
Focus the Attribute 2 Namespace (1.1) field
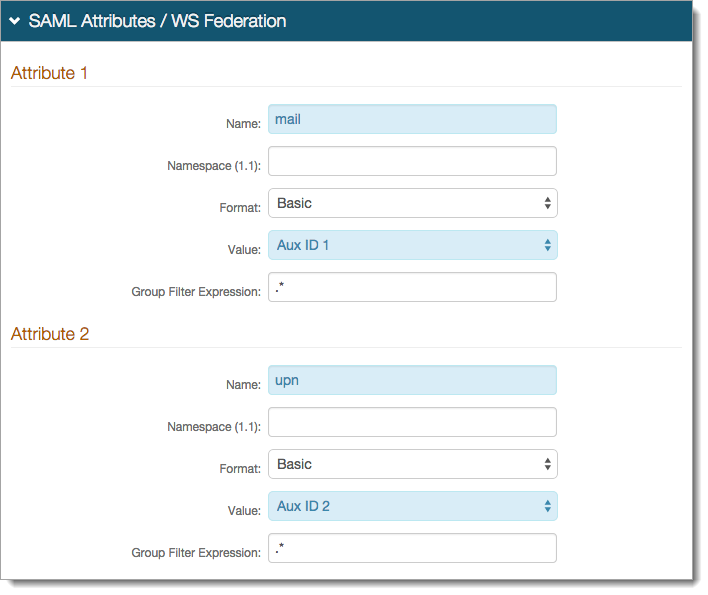point(412,422)
